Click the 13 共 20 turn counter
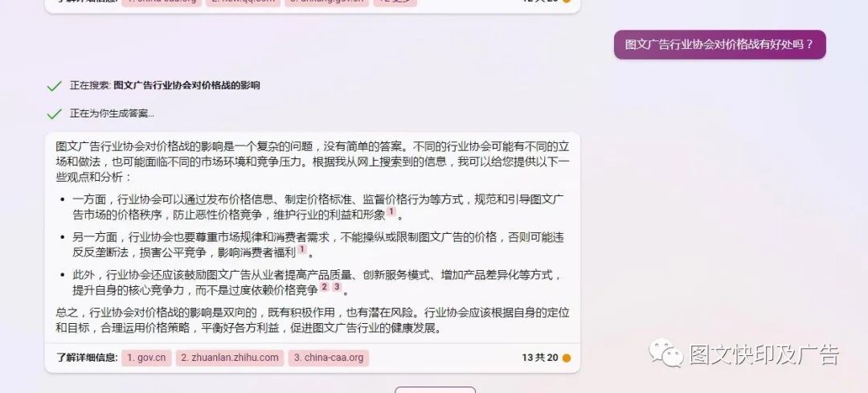Screen dimensions: 868x393 coord(540,358)
